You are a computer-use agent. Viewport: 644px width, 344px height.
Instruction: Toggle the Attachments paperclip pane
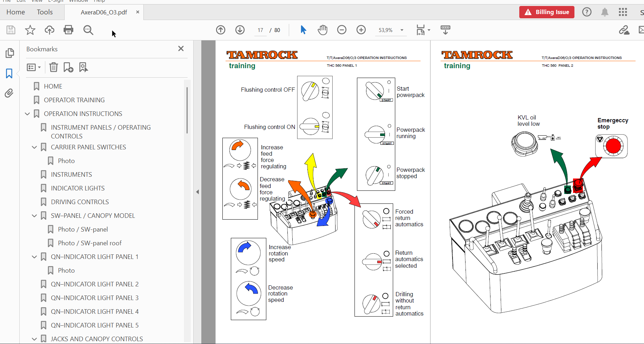pos(9,93)
